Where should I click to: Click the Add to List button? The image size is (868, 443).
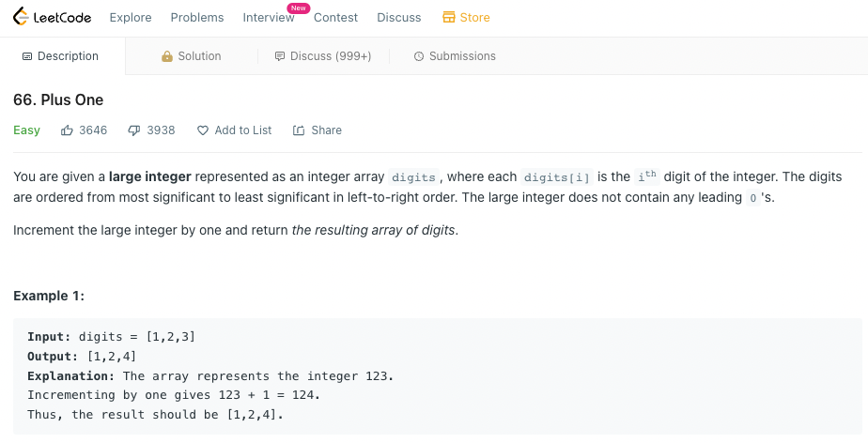[x=234, y=130]
